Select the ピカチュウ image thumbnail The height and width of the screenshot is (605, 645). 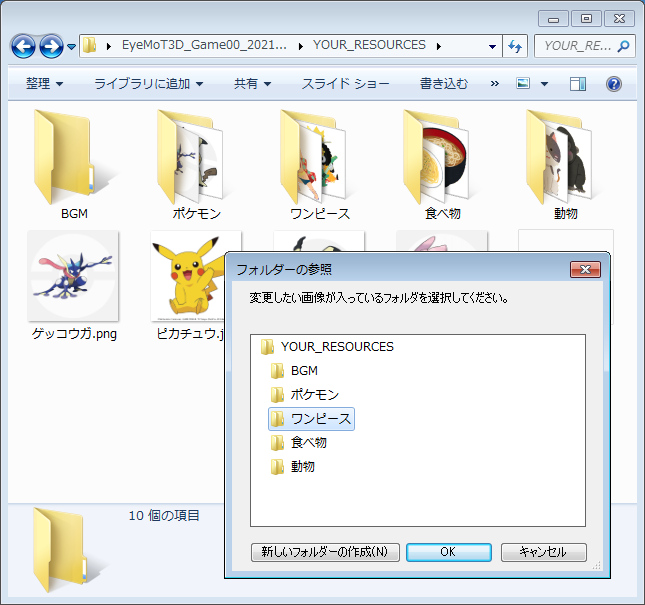[188, 276]
